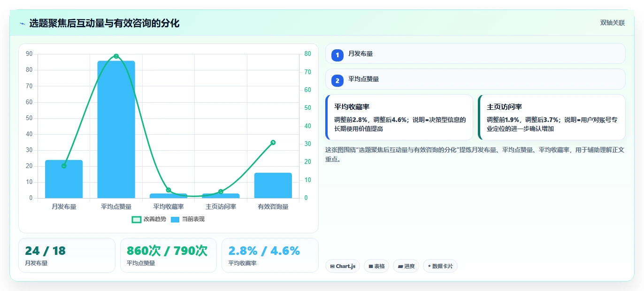Screen dimensions: 644x291
Task: Select the 表格 tag
Action: point(376,266)
